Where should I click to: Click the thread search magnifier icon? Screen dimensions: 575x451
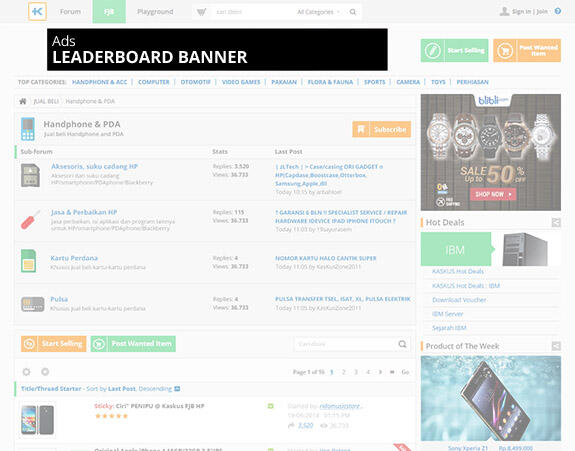pos(402,344)
